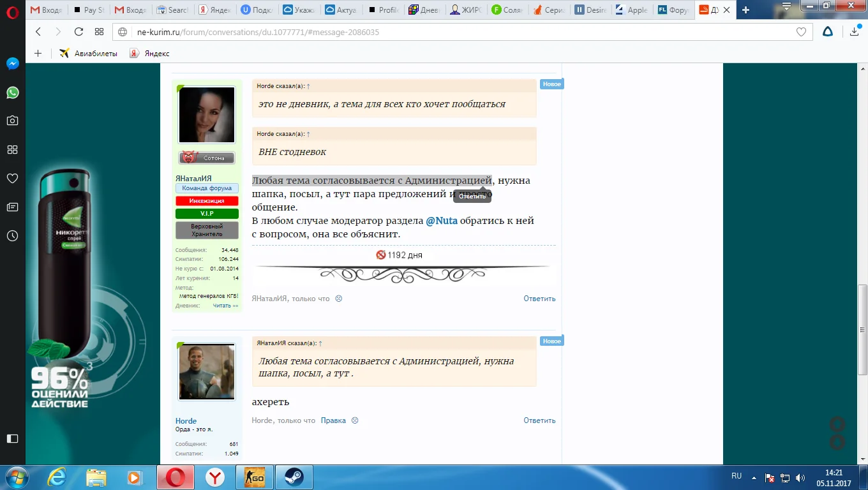Open the Яндекс bookmark in the bookmarks bar
The height and width of the screenshot is (490, 868).
coord(149,54)
